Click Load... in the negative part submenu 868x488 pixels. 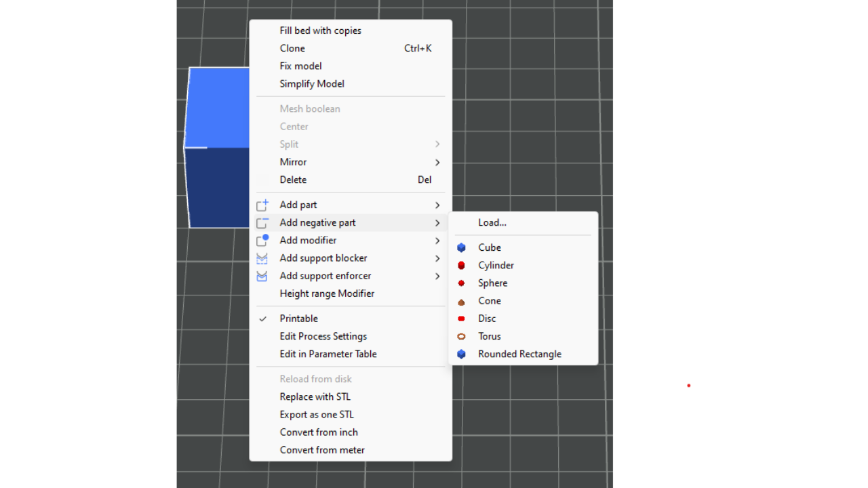pyautogui.click(x=492, y=222)
